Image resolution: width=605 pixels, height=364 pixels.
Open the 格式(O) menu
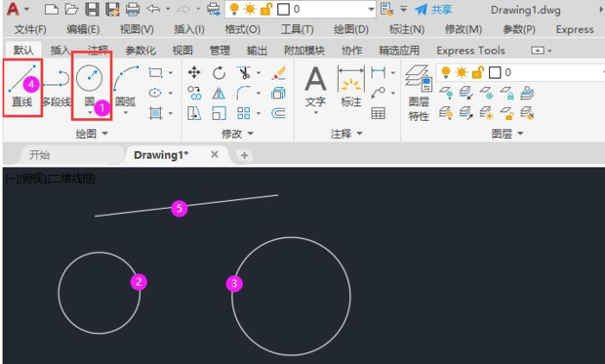tap(243, 29)
